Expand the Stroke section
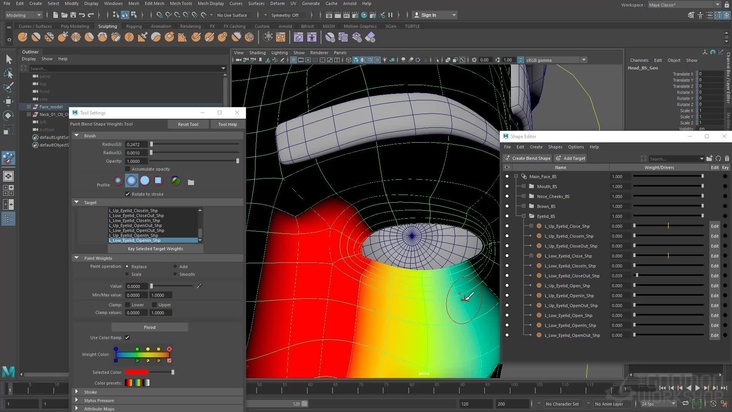The image size is (732, 412). click(77, 392)
